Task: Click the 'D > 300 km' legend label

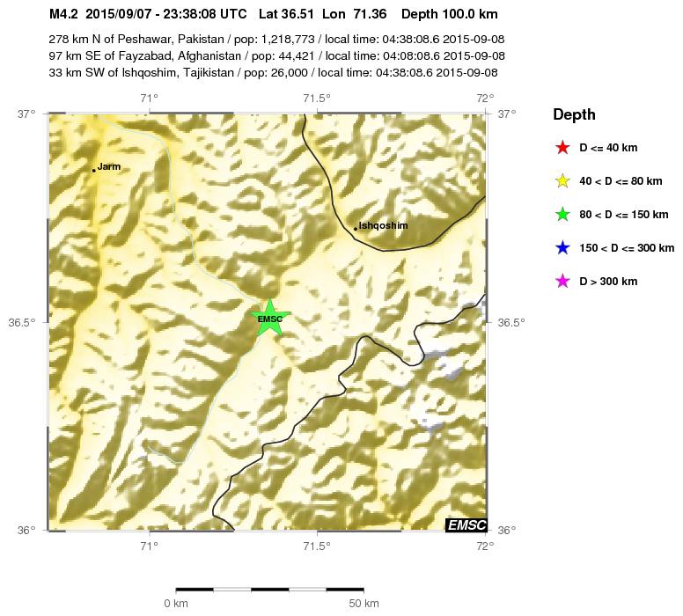Action: pyautogui.click(x=608, y=282)
